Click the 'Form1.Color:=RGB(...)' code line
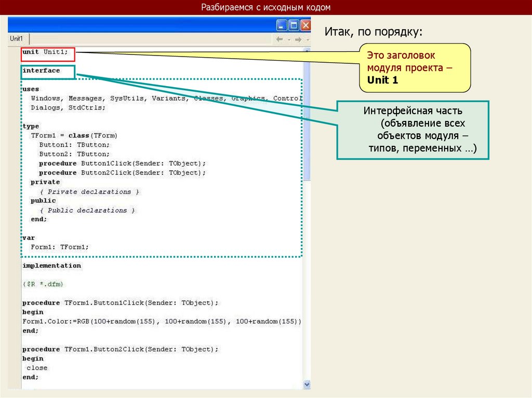 click(x=162, y=321)
